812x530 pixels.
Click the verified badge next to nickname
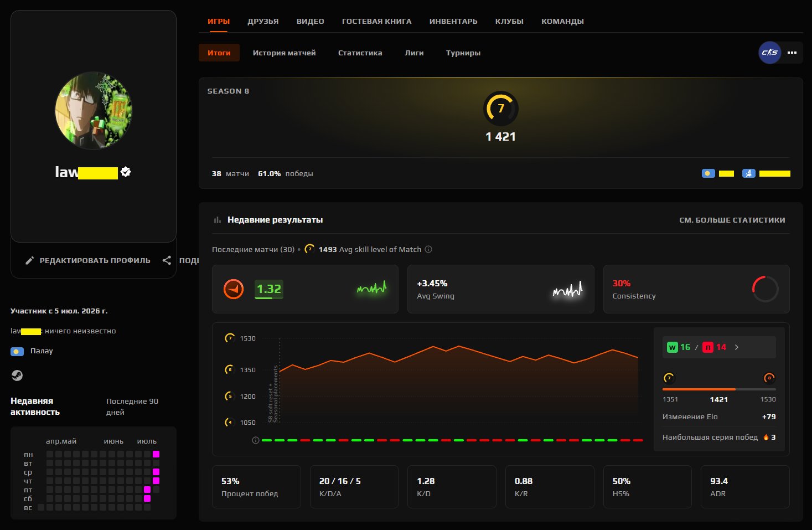coord(126,172)
